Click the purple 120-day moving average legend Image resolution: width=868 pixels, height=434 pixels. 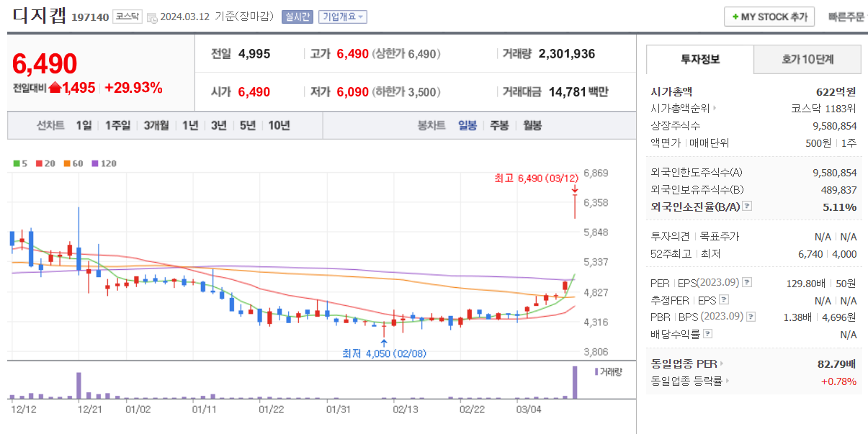pyautogui.click(x=104, y=163)
